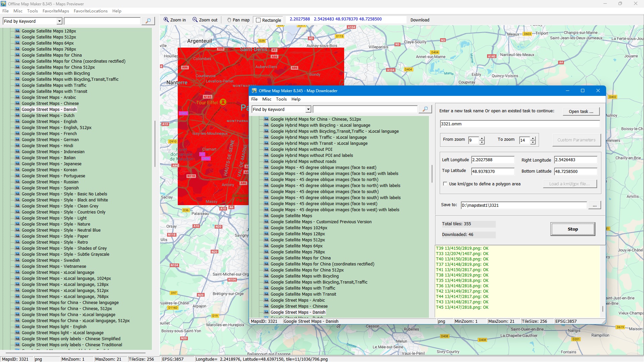Click the Open task ... button
644x362 pixels.
coord(581,111)
